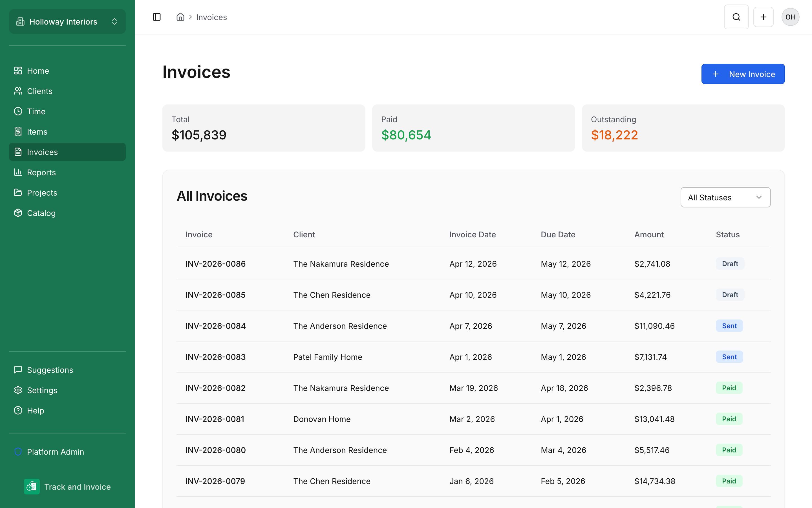812x508 pixels.
Task: Click the Due Date column header
Action: [x=558, y=235]
